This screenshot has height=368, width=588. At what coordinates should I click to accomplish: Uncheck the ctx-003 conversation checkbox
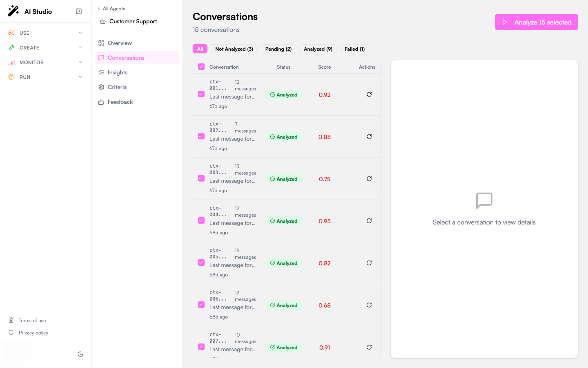coord(201,178)
